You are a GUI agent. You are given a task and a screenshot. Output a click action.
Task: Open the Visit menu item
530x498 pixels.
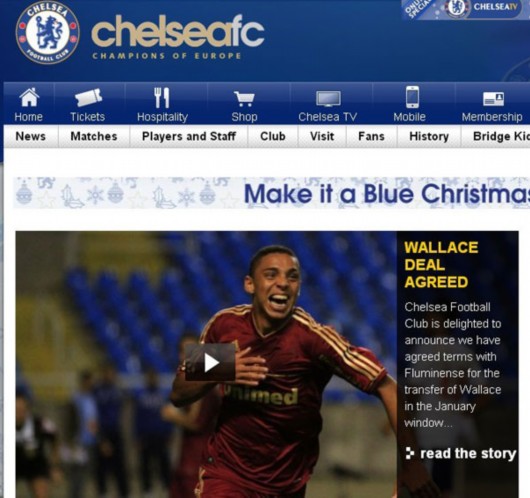322,136
